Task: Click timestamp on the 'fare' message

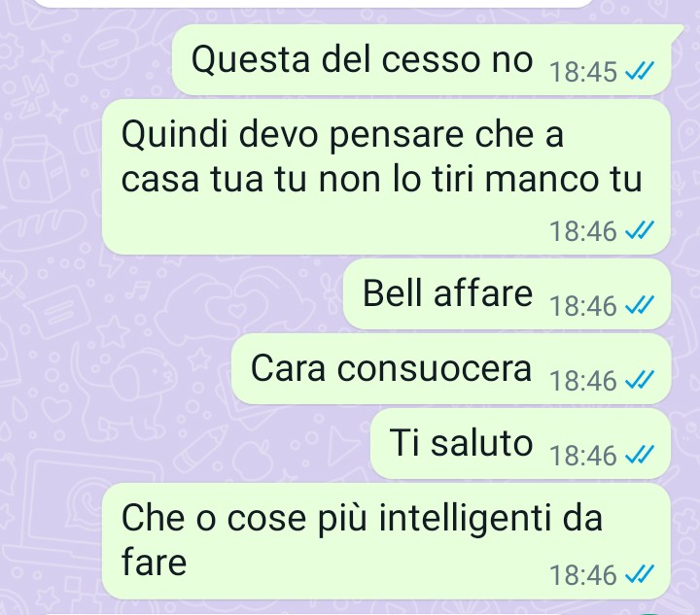Action: tap(583, 575)
